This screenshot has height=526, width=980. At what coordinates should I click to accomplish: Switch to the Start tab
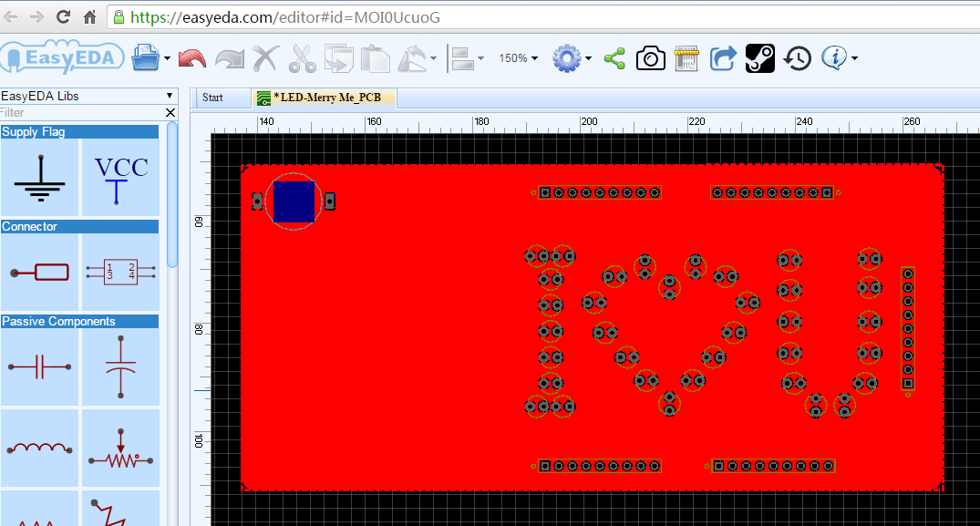click(x=212, y=98)
